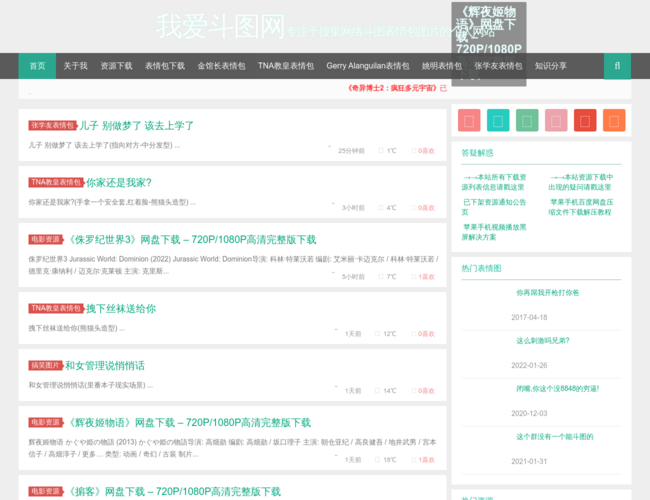Go to the 首页 home tab

pos(37,66)
